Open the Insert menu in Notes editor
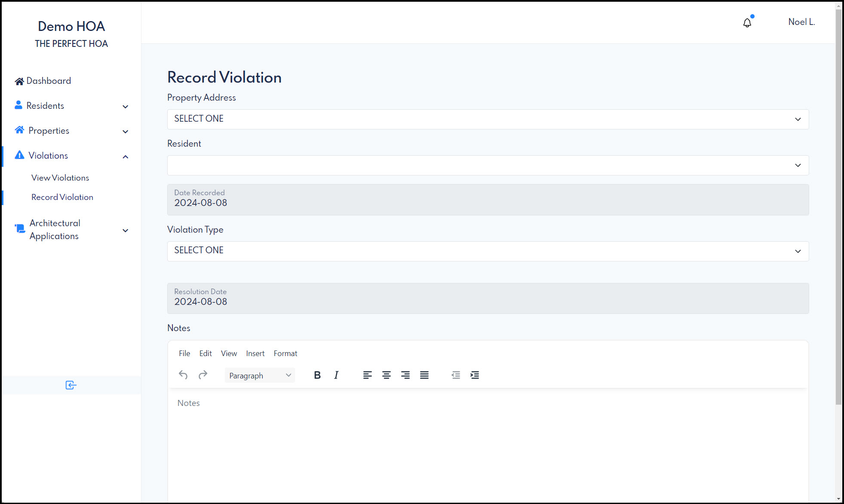 tap(255, 353)
